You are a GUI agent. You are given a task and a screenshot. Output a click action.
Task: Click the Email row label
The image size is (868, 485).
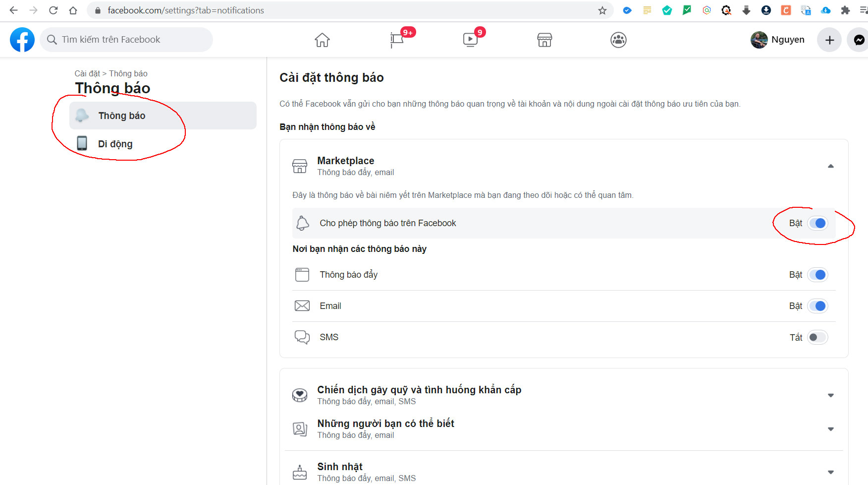[x=330, y=306]
